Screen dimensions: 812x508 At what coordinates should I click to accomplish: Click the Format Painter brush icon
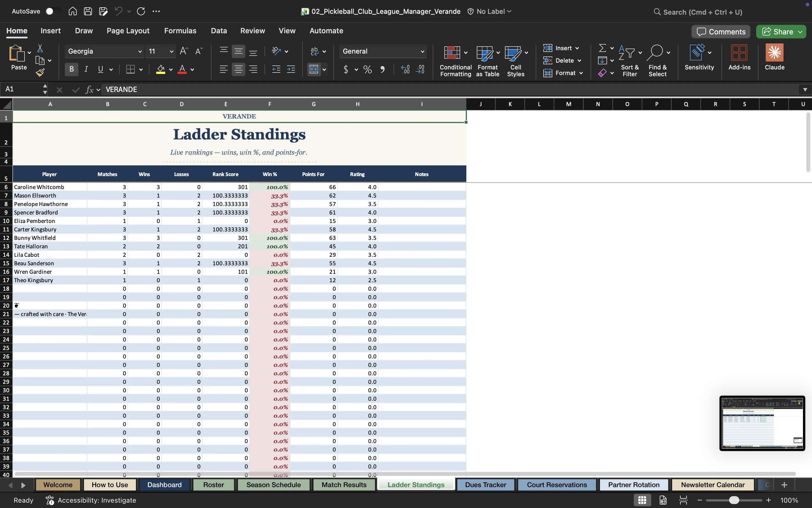[40, 72]
